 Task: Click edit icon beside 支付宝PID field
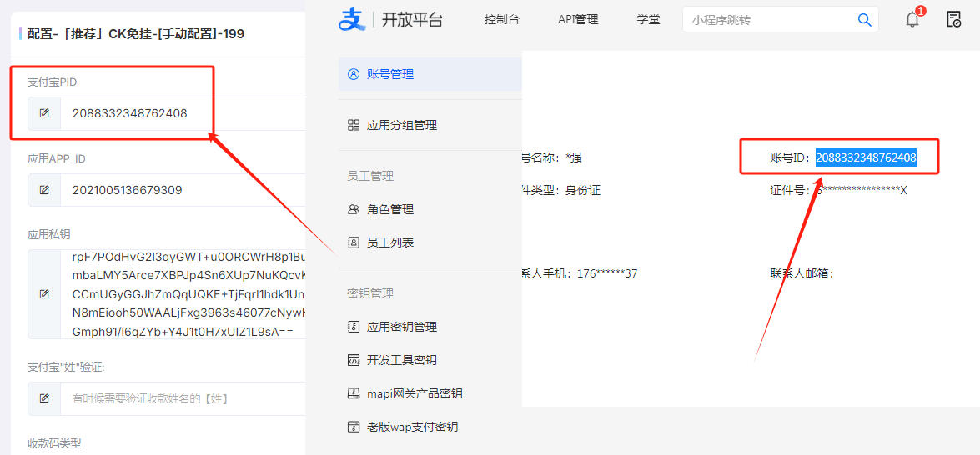tap(44, 113)
